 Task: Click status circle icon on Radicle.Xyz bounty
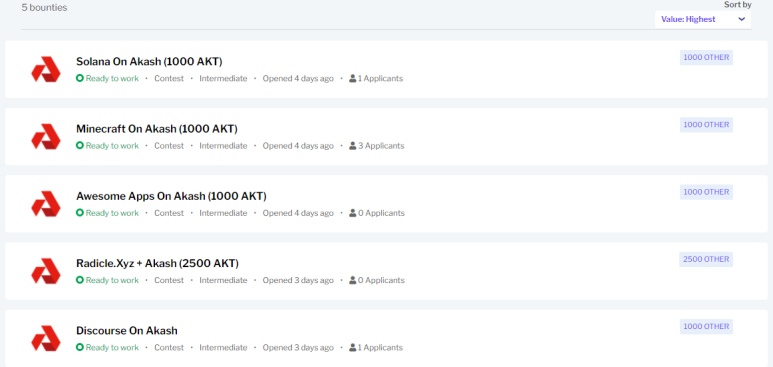[x=80, y=280]
